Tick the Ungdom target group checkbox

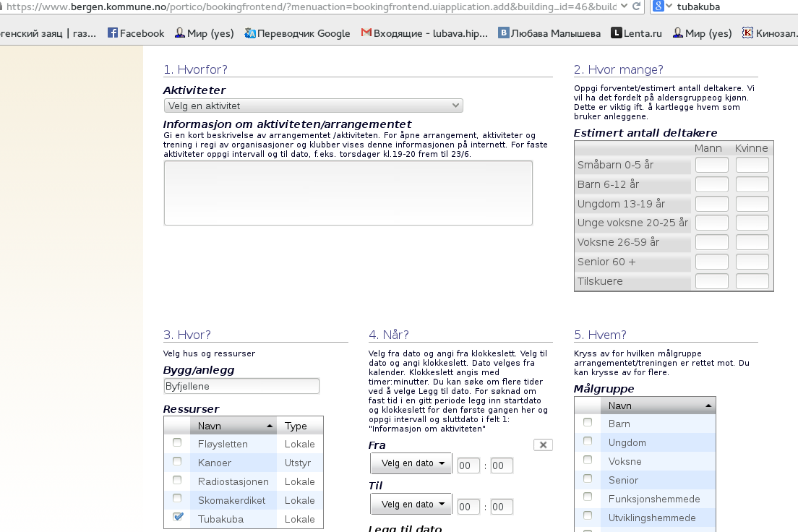[588, 442]
